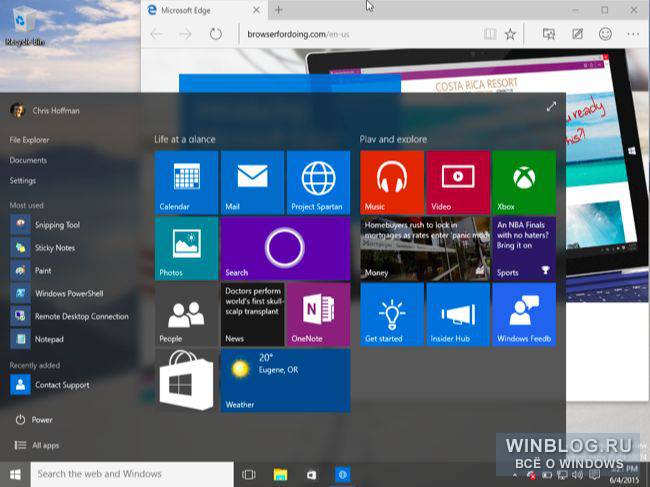Open the Sports tile about NBA Finals
The image size is (650, 487).
point(524,249)
